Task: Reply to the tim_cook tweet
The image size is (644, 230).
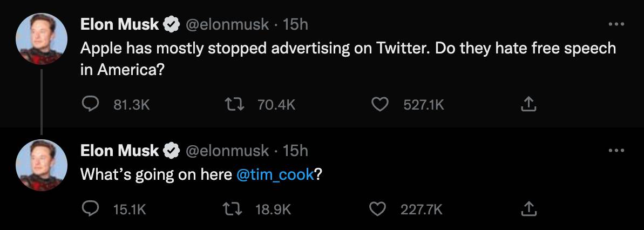Action: [89, 209]
